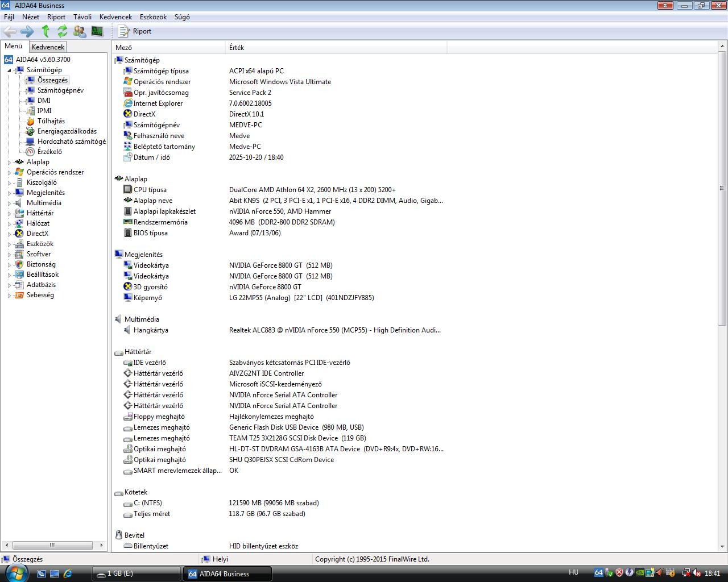
Task: Expand the Háttértár tree node
Action: tap(9, 213)
